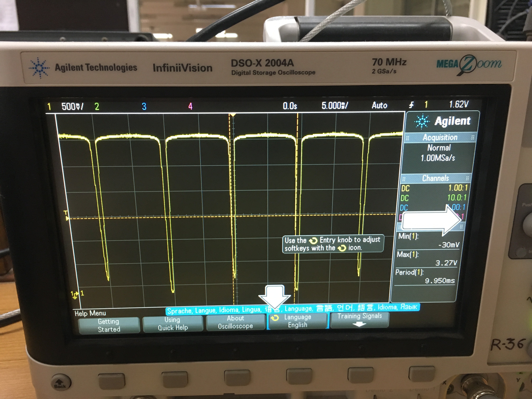
Task: Click the DSO-X 2004A model label
Action: pos(262,63)
